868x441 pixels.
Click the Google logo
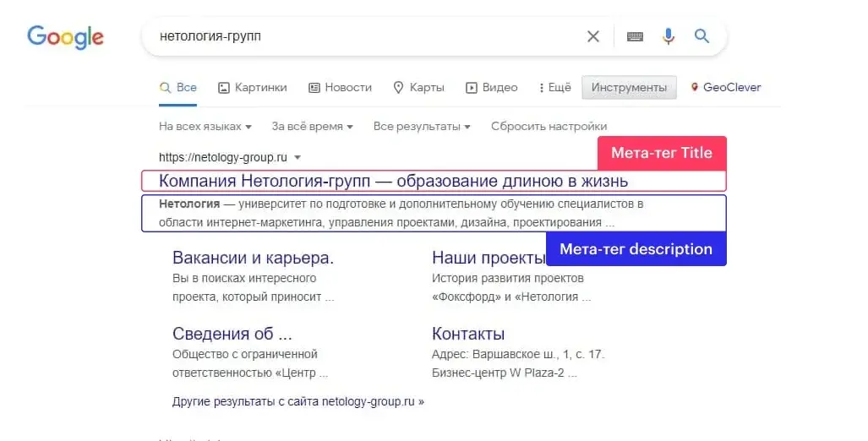65,37
